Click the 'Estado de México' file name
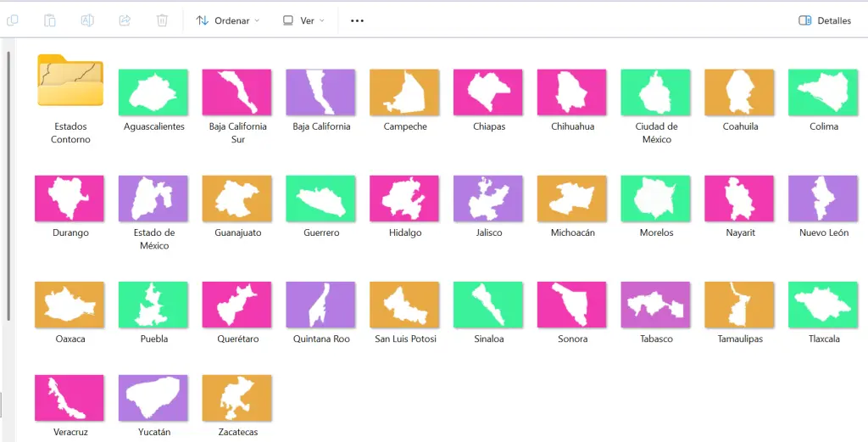868x442 pixels. tap(154, 239)
